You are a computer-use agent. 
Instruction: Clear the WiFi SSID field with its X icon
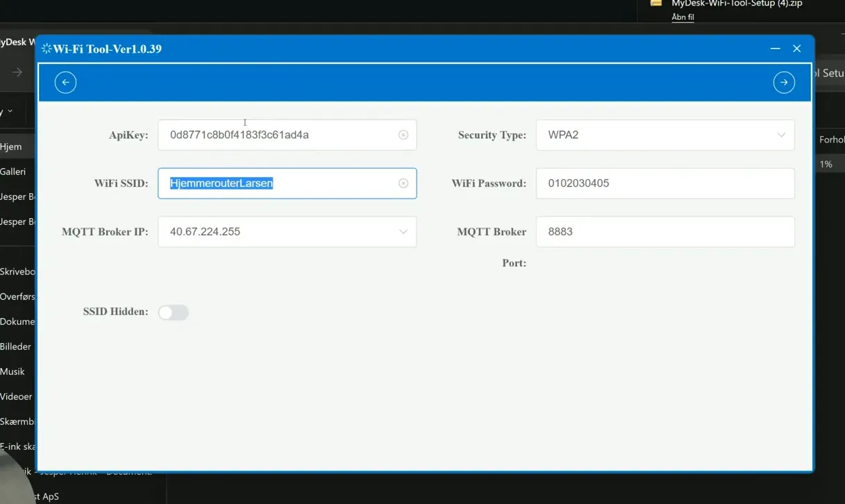[403, 183]
